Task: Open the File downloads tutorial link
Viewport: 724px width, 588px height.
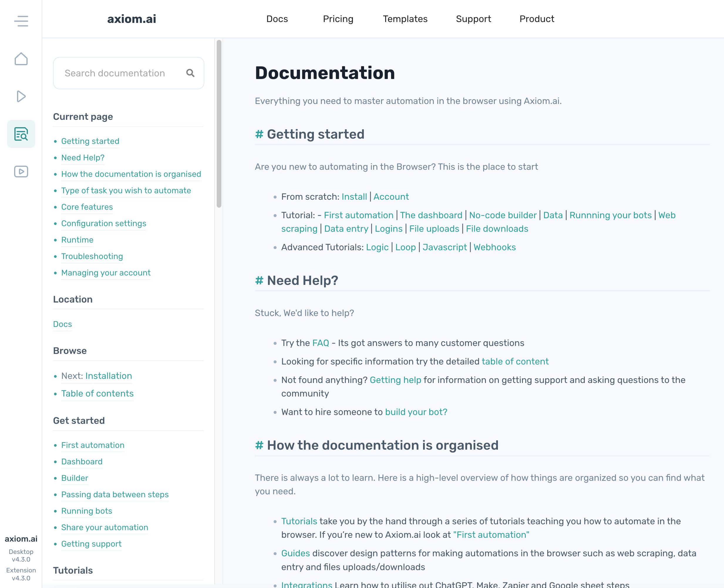Action: (497, 229)
